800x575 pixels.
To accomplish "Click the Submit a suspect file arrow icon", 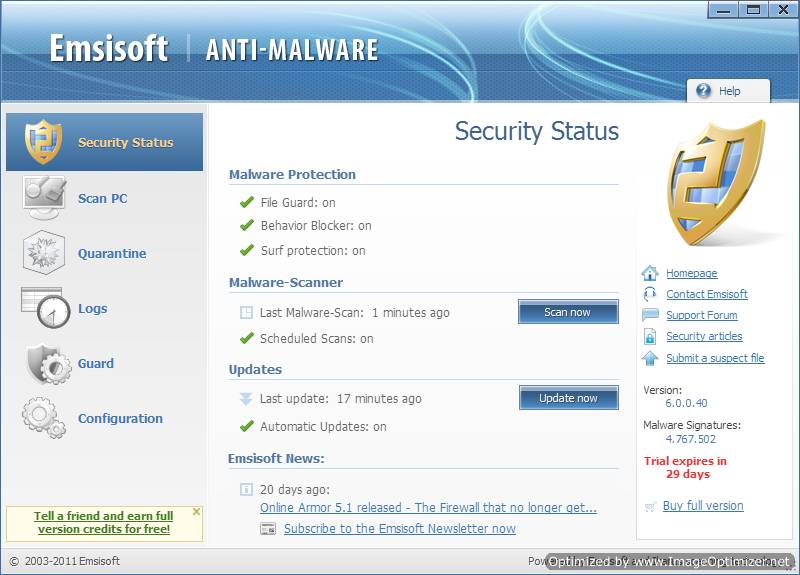I will point(650,358).
